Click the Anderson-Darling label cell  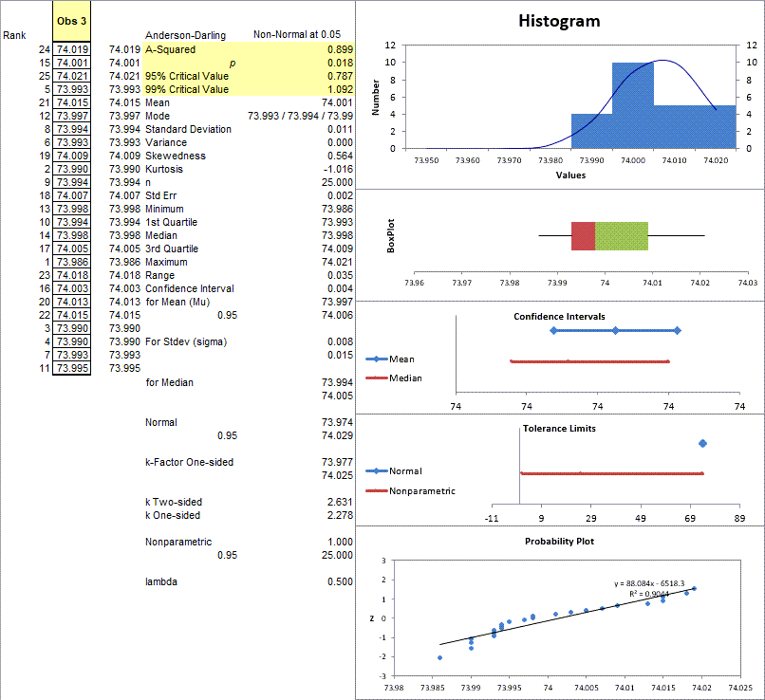click(x=185, y=35)
